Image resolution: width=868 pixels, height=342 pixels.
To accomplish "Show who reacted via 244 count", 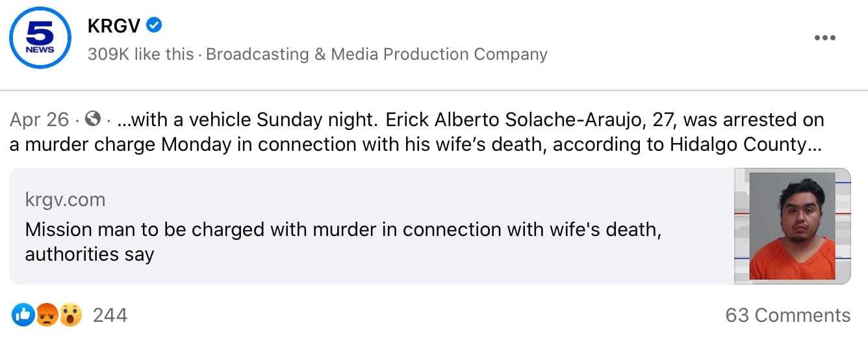I will click(110, 315).
